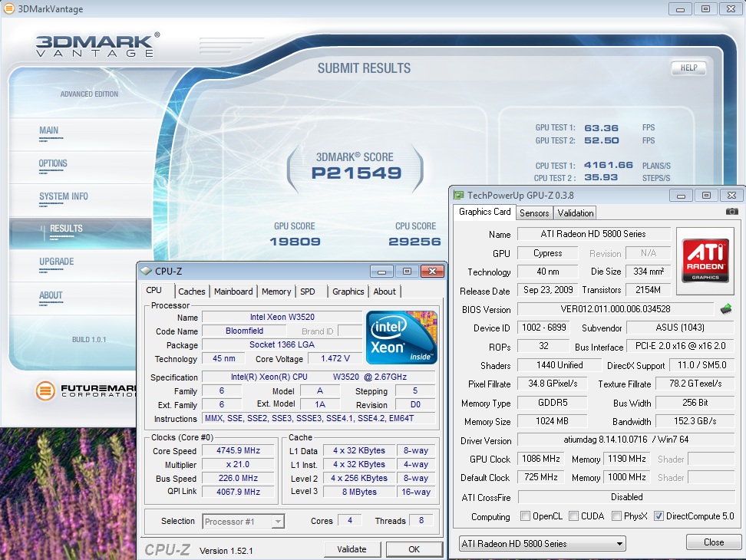Click the BIOS save chip icon in GPU-Z
This screenshot has height=560, width=746.
coord(726,309)
